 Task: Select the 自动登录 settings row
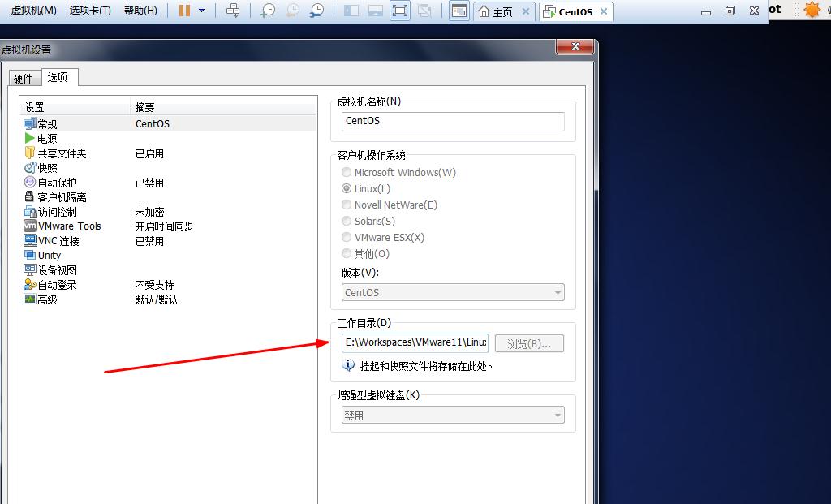(x=169, y=285)
